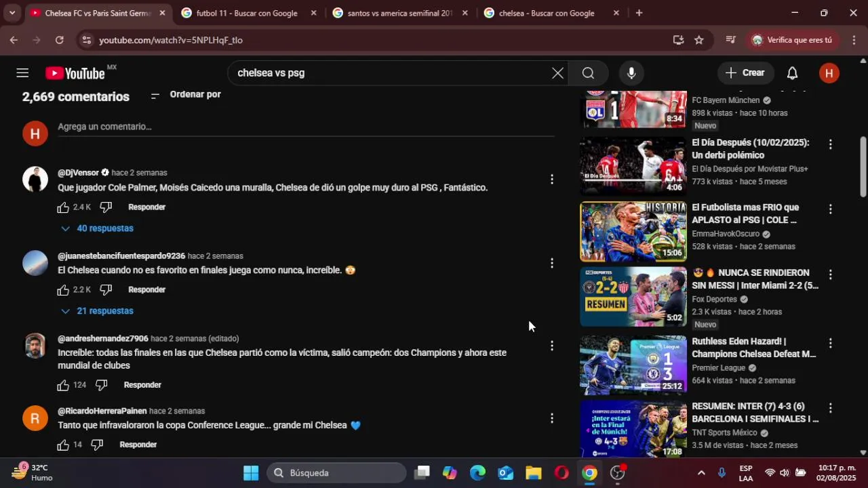Clear the search box with the X icon
Screen dimensions: 868x488
pyautogui.click(x=557, y=73)
